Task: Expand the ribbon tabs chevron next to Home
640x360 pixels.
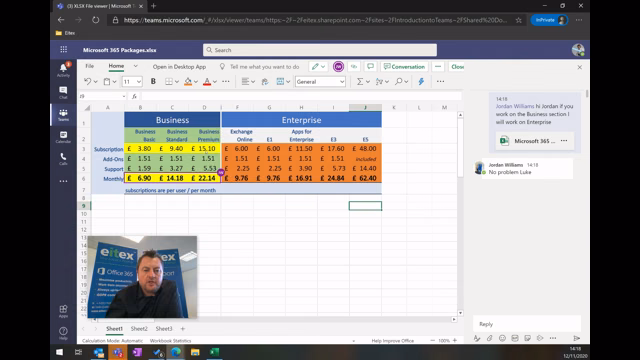Action: pos(136,66)
